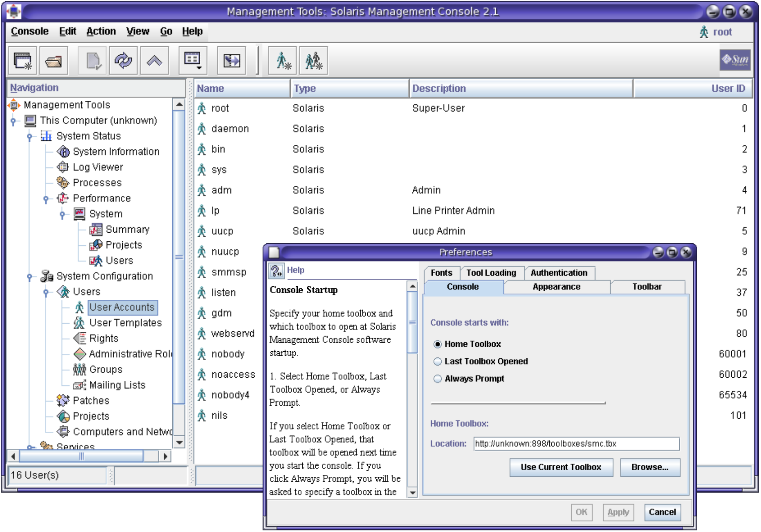The height and width of the screenshot is (532, 761).
Task: Select the Always Prompt radio button
Action: click(x=438, y=379)
